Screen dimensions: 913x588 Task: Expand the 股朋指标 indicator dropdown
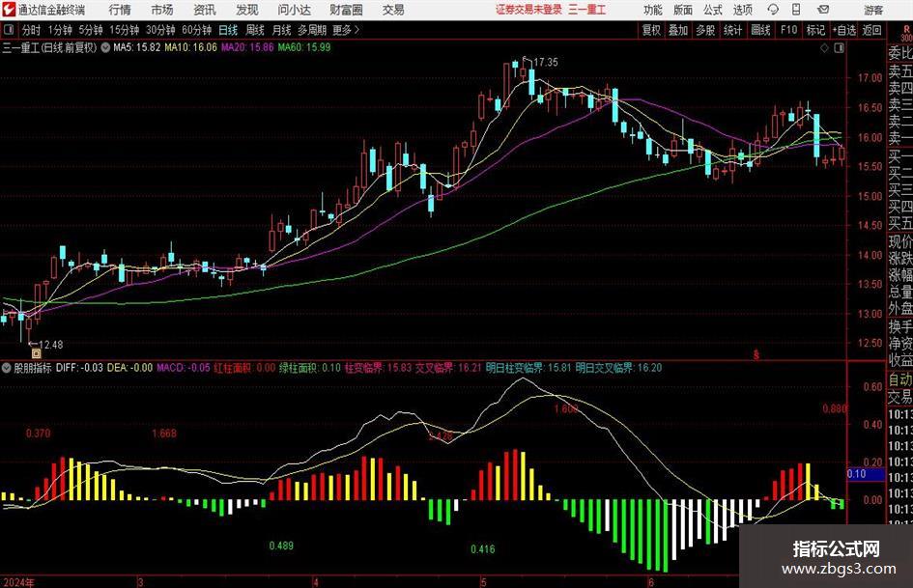click(7, 368)
